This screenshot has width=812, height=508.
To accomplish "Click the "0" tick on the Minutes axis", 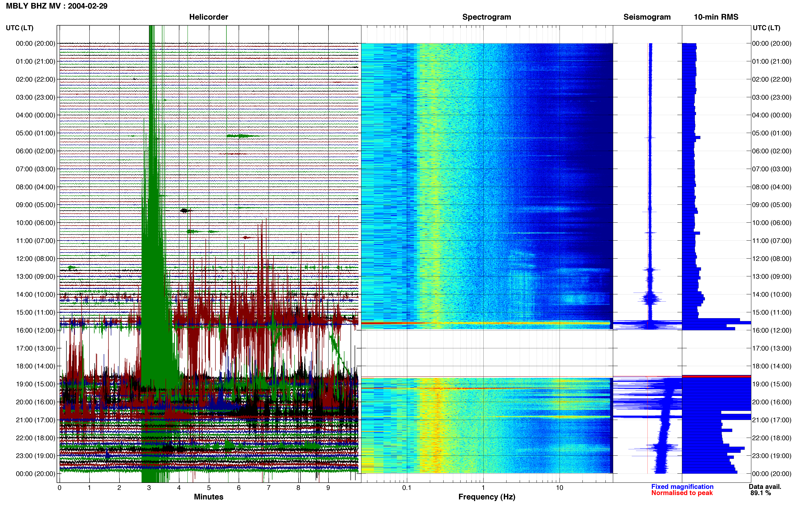I will 59,488.
